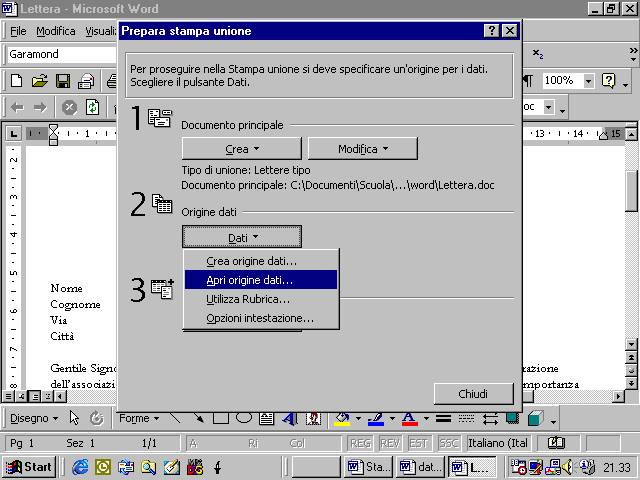The image size is (640, 480).
Task: Expand Line Color dropdown arrow
Action: 392,418
